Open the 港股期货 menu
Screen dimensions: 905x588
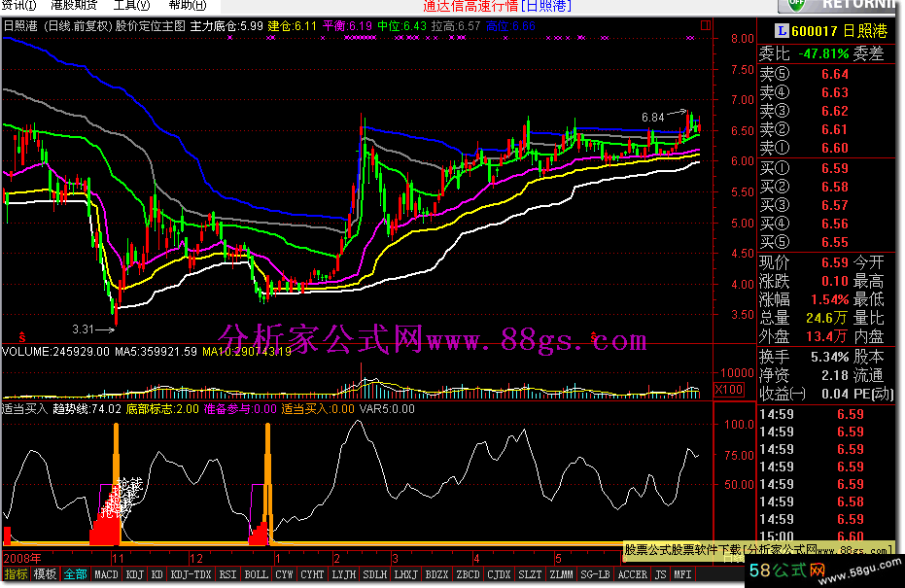pyautogui.click(x=74, y=5)
